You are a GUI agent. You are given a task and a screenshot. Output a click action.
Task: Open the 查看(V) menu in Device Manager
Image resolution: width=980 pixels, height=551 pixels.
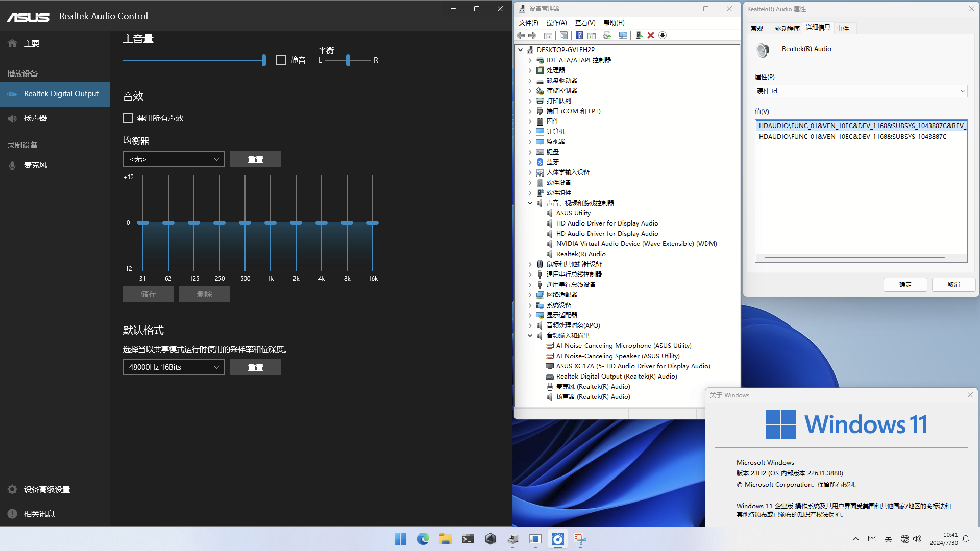click(585, 22)
